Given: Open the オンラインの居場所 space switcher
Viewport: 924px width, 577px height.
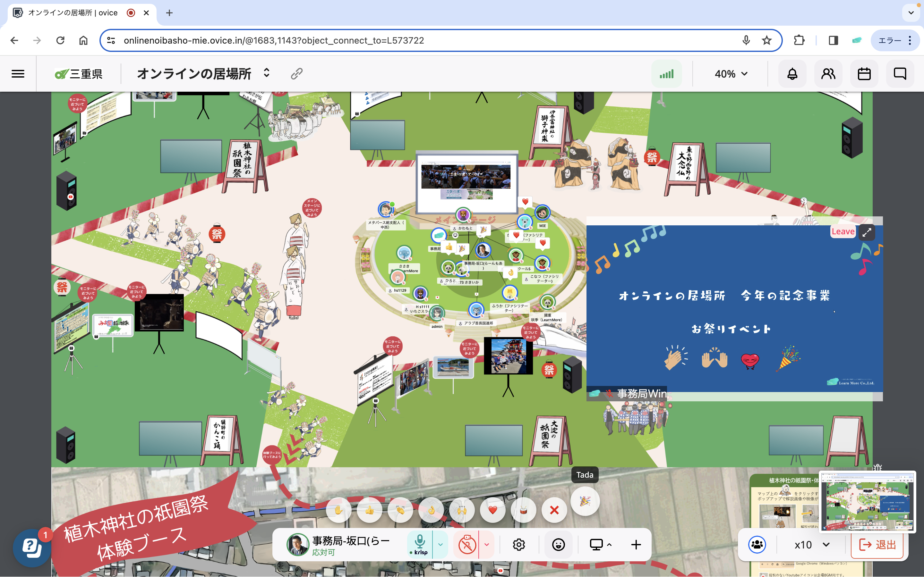Looking at the screenshot, I should coord(267,73).
